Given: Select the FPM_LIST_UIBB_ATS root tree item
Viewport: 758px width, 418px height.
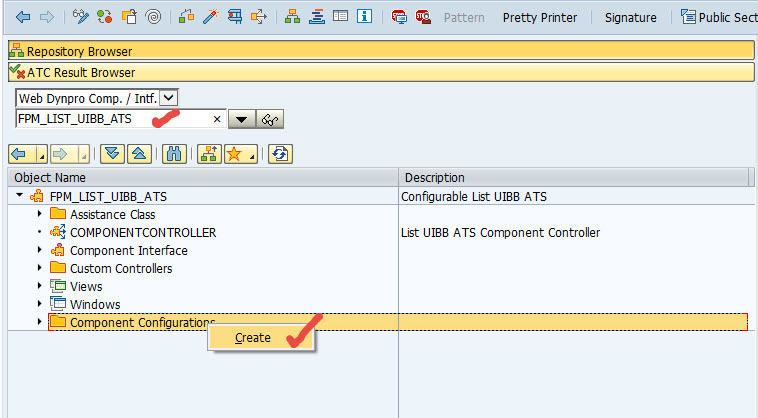Looking at the screenshot, I should pyautogui.click(x=108, y=197).
